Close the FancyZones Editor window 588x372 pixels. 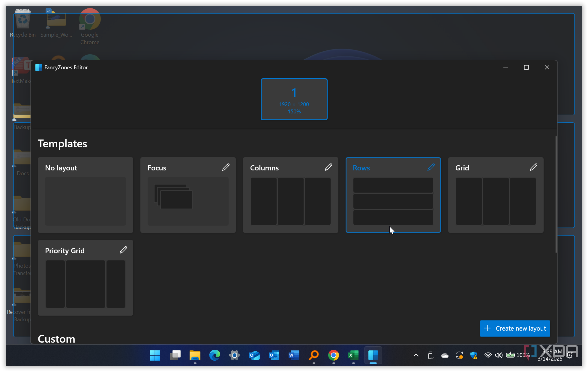547,67
